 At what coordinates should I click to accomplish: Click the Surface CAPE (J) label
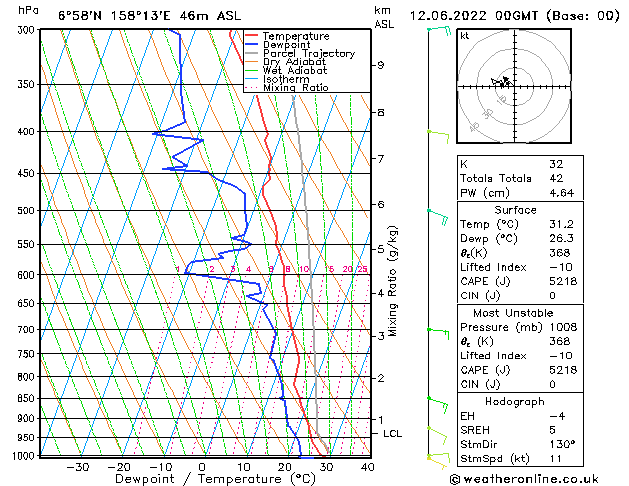pyautogui.click(x=485, y=281)
